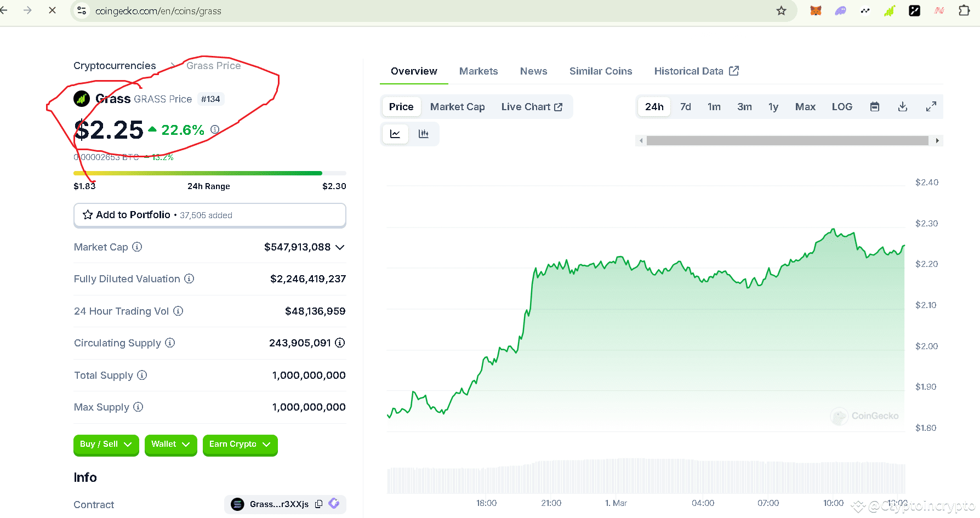The width and height of the screenshot is (980, 518).
Task: Click the #134 rank badge
Action: point(210,99)
